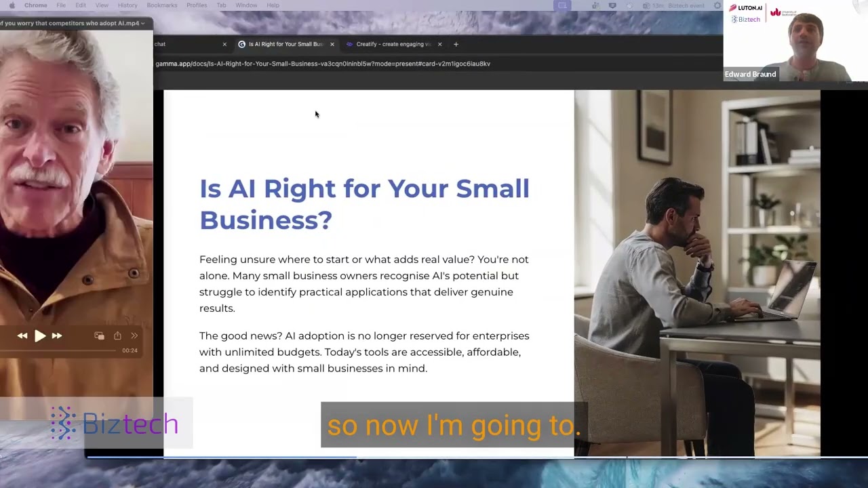Click the 00:24 video time label
Image resolution: width=868 pixels, height=488 pixels.
(x=130, y=350)
